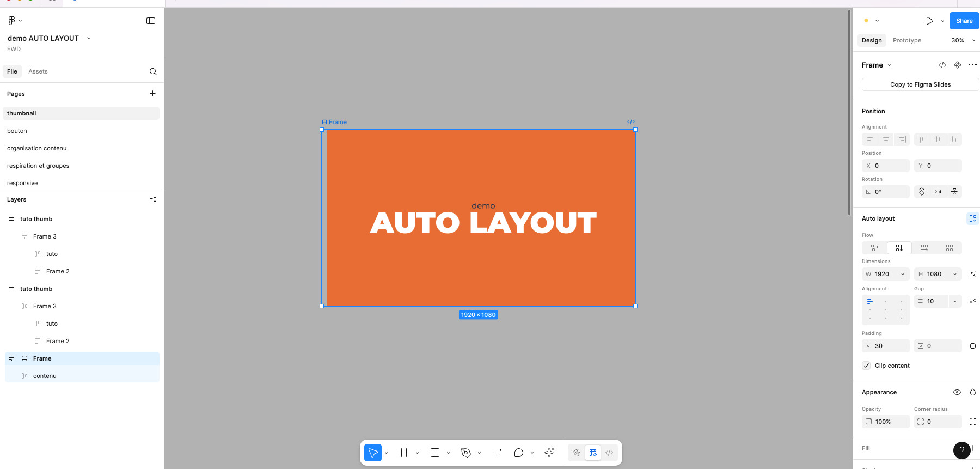Click the orange AUTO LAYOUT frame on canvas
The width and height of the screenshot is (980, 469).
479,261
